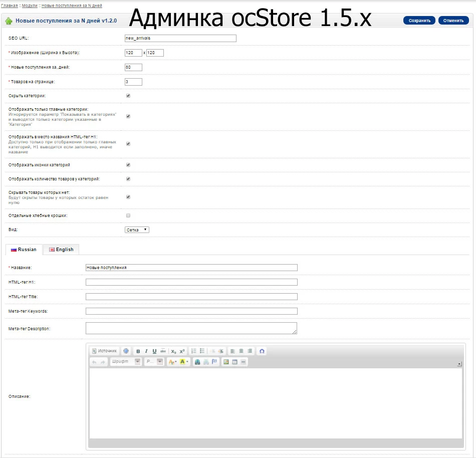Click the 'Товаров на странице' input field
Image resolution: width=476 pixels, height=458 pixels.
pyautogui.click(x=133, y=82)
